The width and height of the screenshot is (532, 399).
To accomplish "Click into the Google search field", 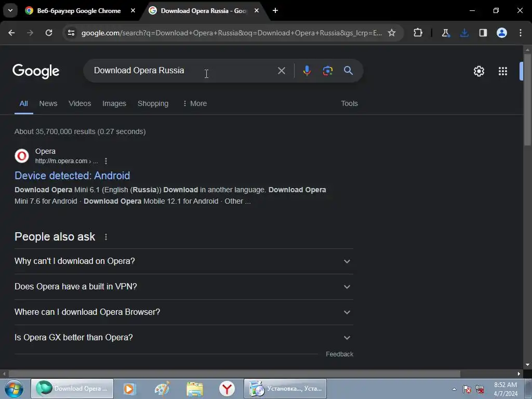I will click(x=183, y=71).
